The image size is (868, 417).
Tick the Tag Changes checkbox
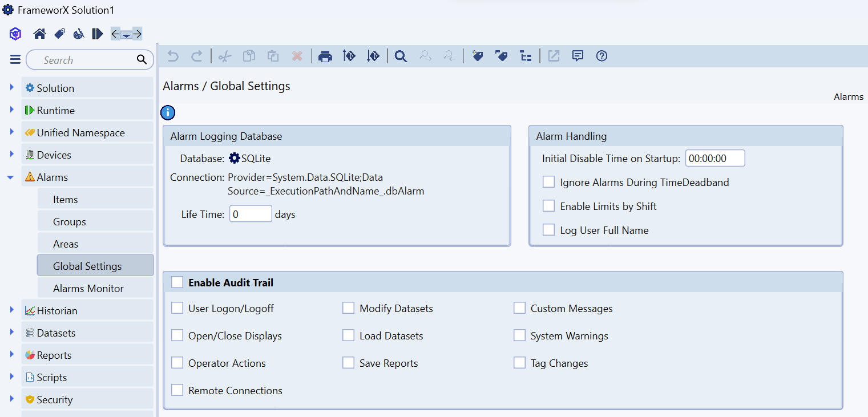click(519, 363)
